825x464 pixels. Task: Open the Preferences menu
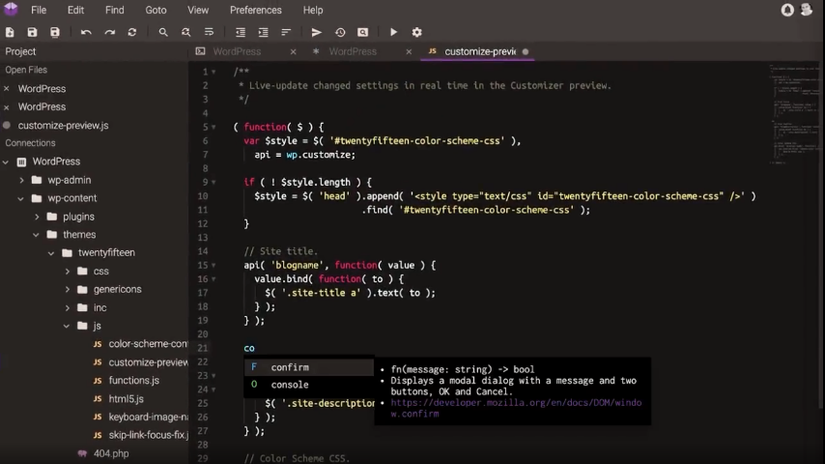[256, 10]
